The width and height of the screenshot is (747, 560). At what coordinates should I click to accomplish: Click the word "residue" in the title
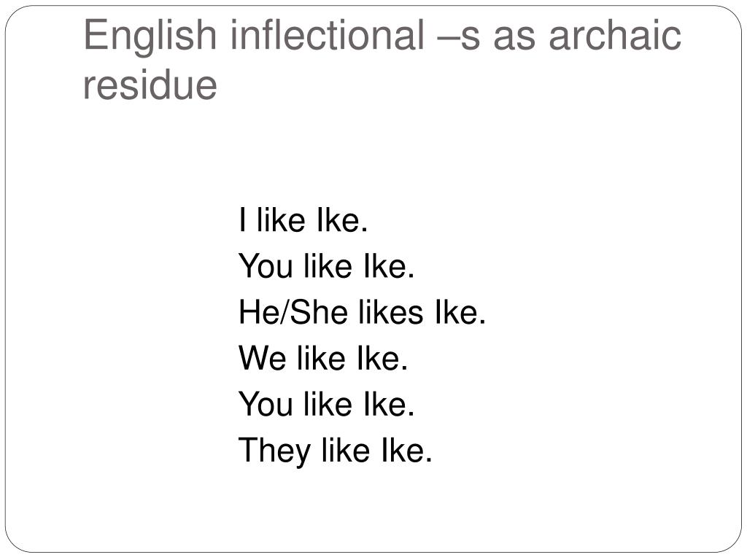click(150, 85)
